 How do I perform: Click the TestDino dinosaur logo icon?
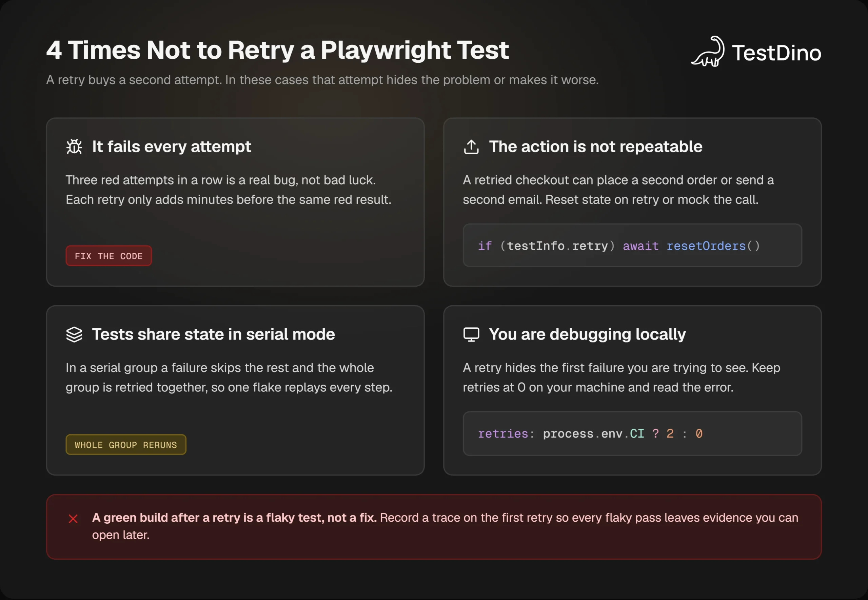pos(708,52)
